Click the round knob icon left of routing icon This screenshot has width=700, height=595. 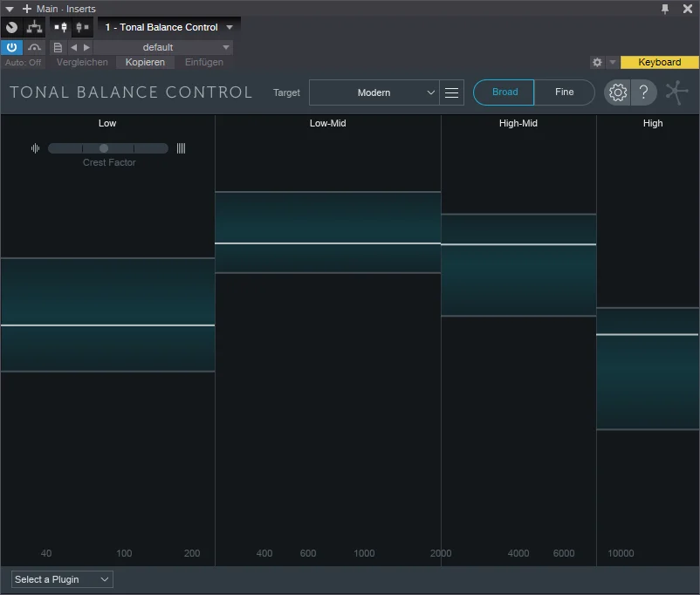[x=11, y=28]
